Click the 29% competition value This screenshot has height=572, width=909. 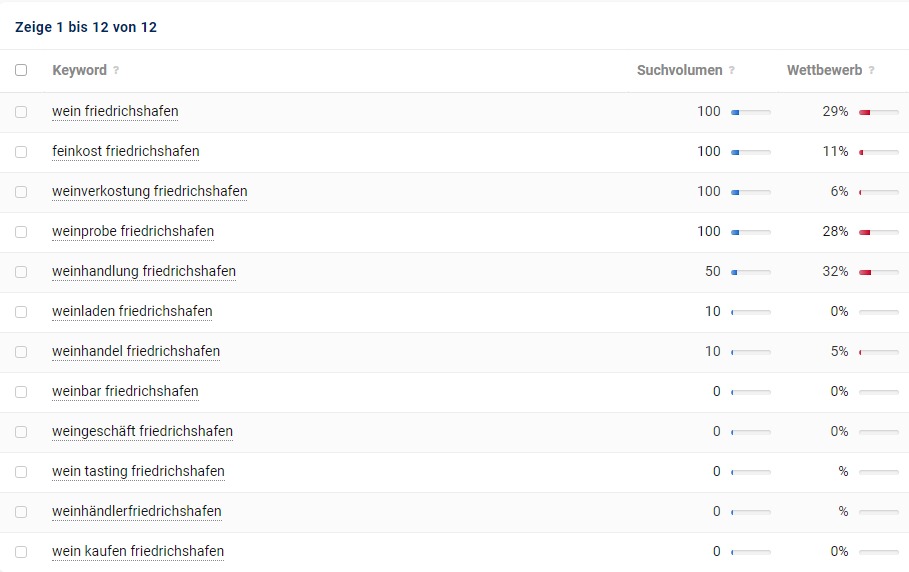[x=835, y=111]
